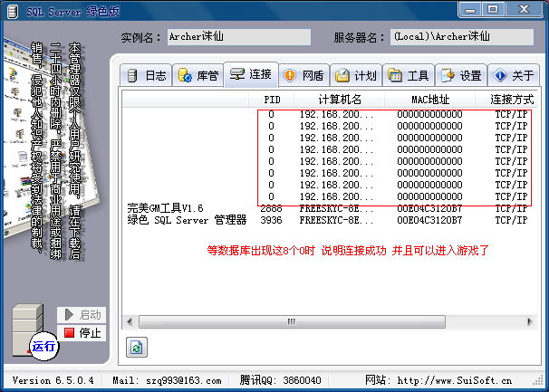Screen dimensions: 549x392
Task: Open the 工具 tools tab
Action: point(408,75)
